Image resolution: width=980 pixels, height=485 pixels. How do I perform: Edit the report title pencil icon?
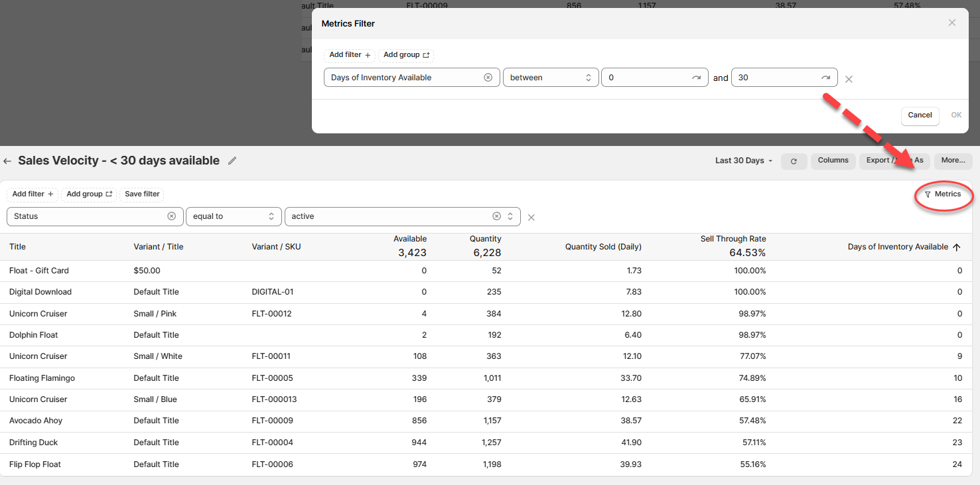tap(232, 161)
